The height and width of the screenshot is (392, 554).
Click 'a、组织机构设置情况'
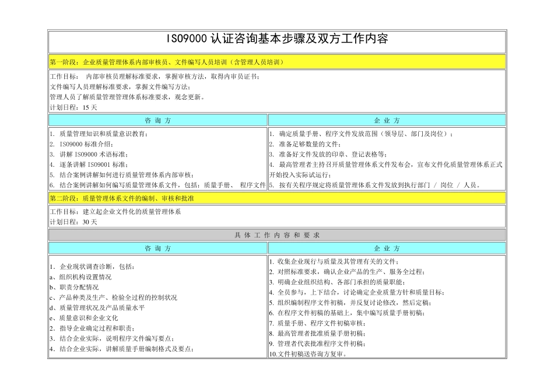point(80,276)
